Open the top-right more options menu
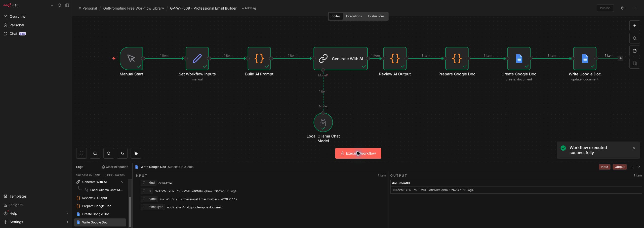This screenshot has height=228, width=644. point(635,8)
